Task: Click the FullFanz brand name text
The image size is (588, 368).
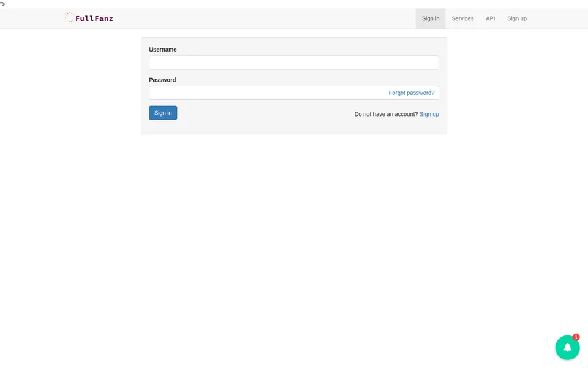Action: click(94, 18)
